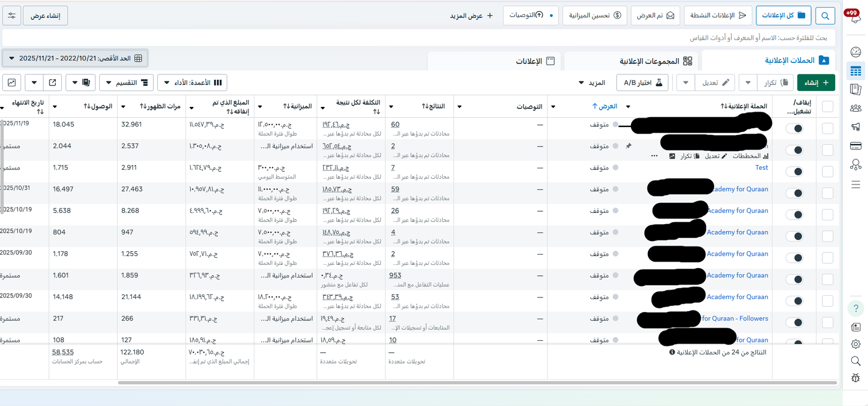The height and width of the screenshot is (406, 868).
Task: Check the select-all campaigns header checkbox
Action: tap(827, 106)
